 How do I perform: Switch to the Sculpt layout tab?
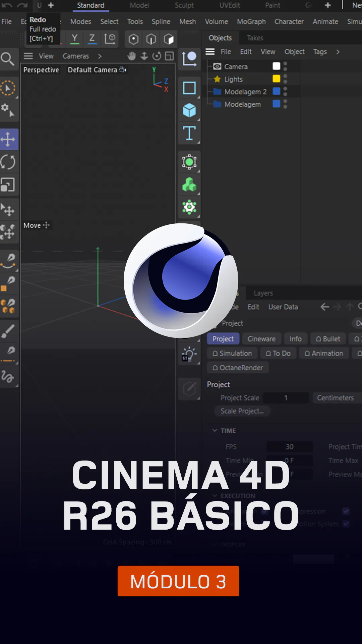click(184, 5)
